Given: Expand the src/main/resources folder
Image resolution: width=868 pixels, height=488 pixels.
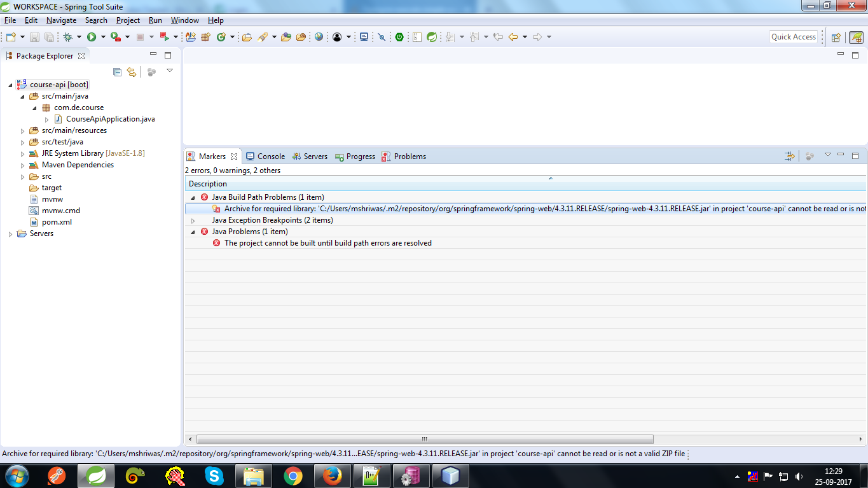Looking at the screenshot, I should click(x=23, y=130).
